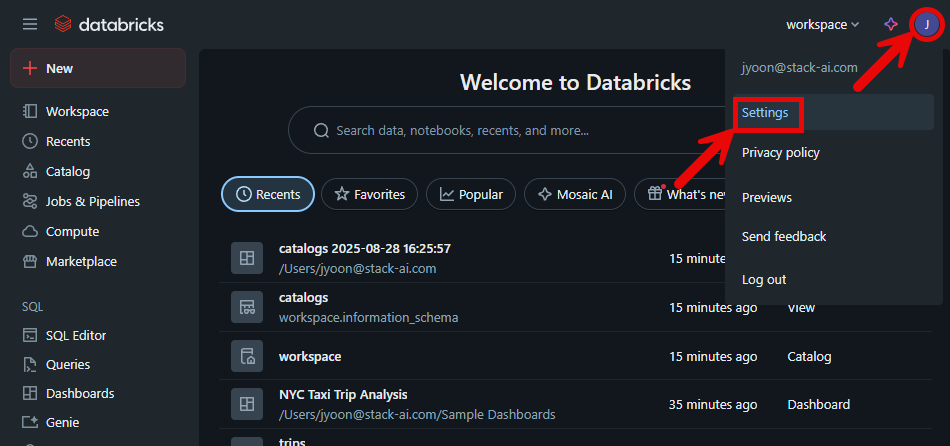
Task: Click the search data and notebooks field
Action: click(500, 130)
